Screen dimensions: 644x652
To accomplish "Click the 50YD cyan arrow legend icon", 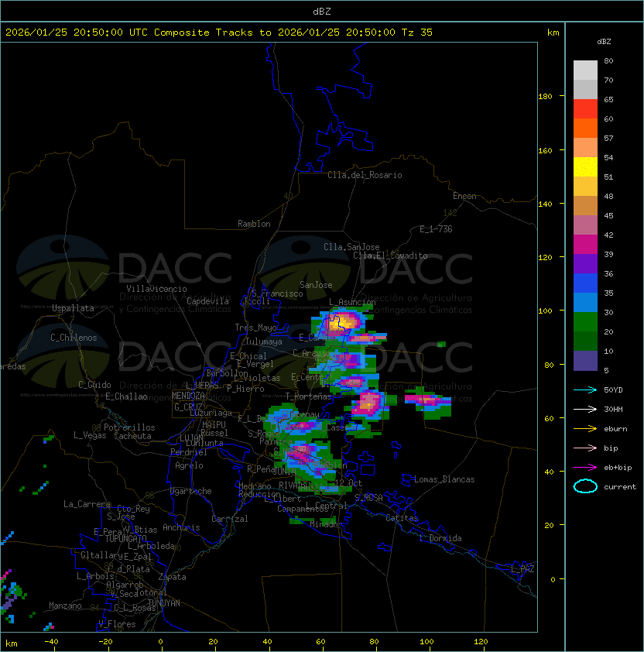I will [585, 389].
